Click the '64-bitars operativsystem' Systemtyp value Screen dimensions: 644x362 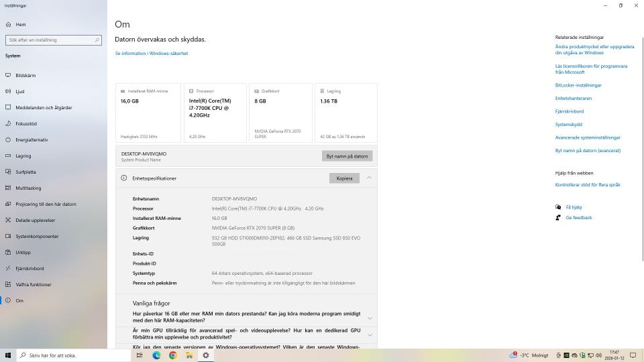click(262, 274)
